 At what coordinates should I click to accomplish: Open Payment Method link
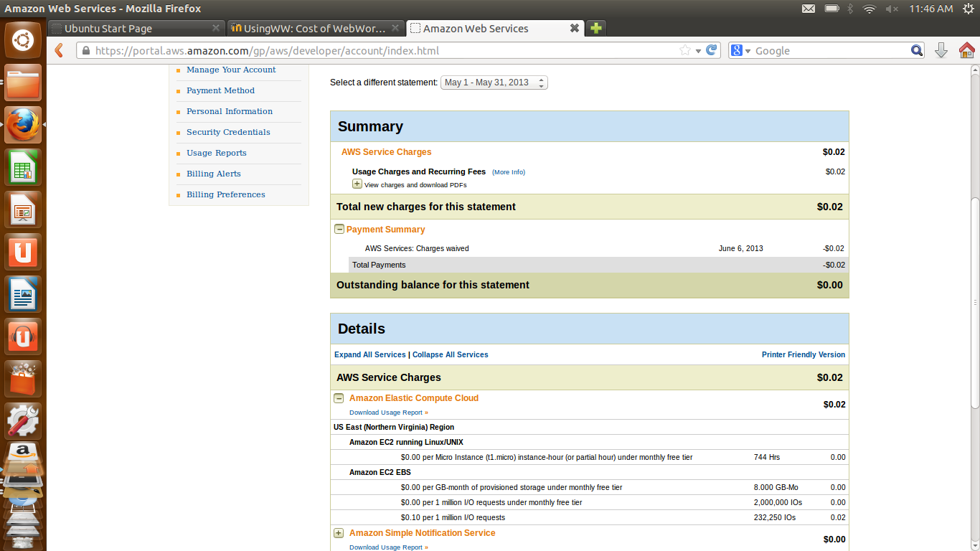[220, 90]
